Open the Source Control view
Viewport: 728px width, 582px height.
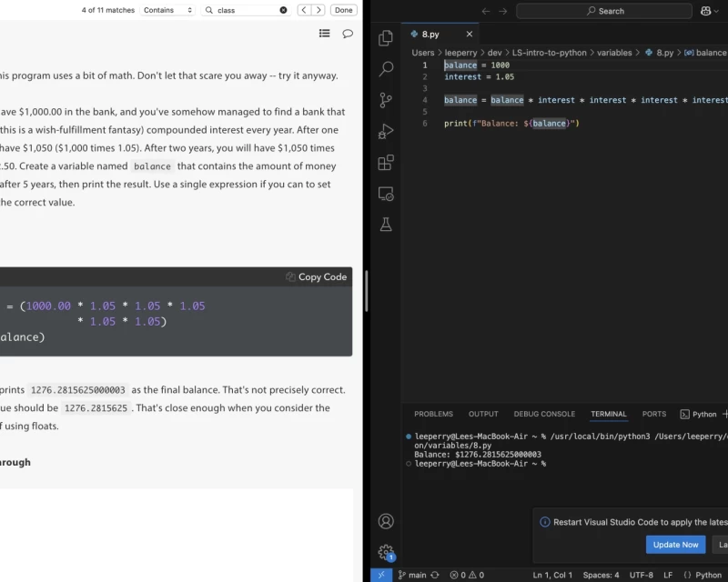coord(386,100)
